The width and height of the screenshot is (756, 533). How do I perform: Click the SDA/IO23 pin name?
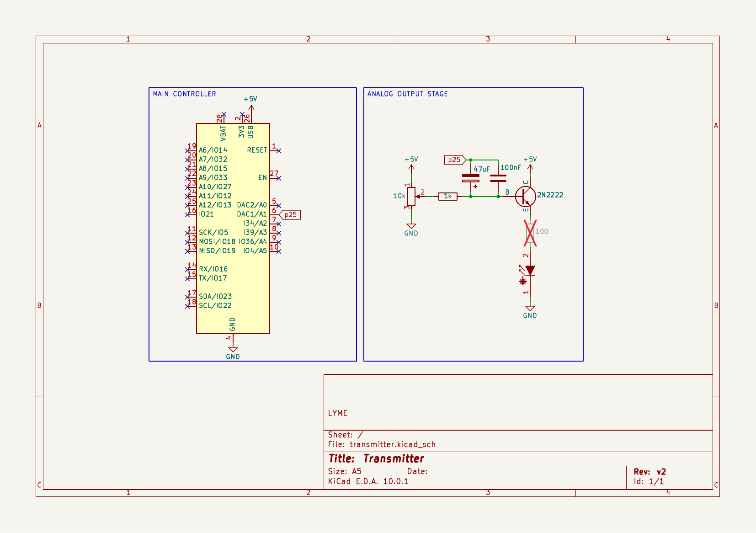[x=215, y=297]
